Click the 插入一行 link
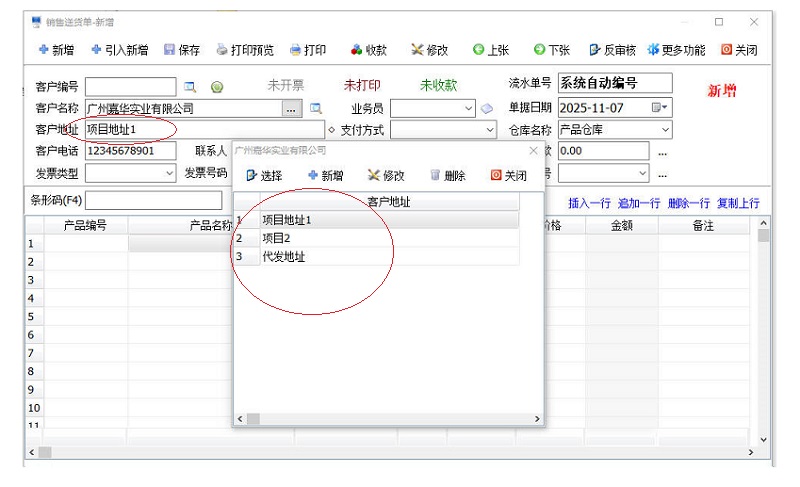Screen dimensions: 800x487 [589, 203]
